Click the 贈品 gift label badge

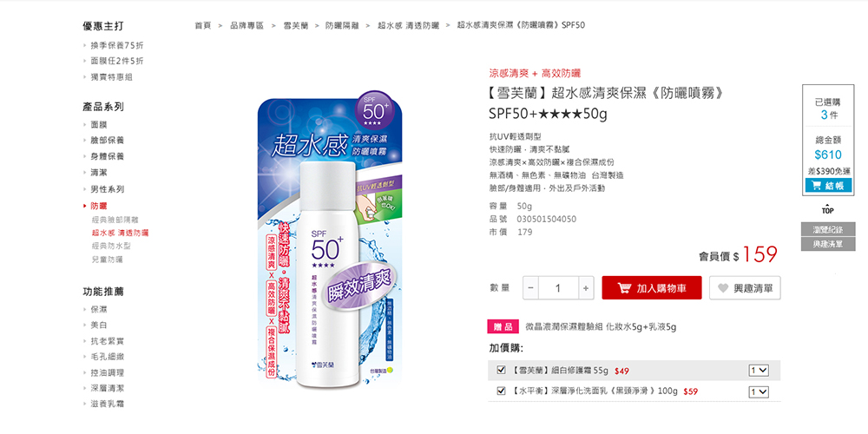(503, 326)
